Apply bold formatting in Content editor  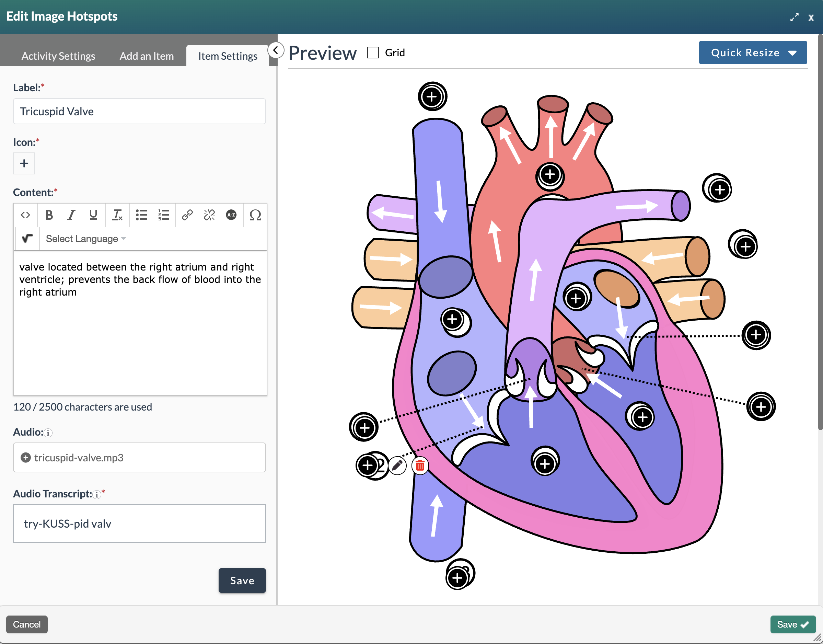(x=49, y=215)
